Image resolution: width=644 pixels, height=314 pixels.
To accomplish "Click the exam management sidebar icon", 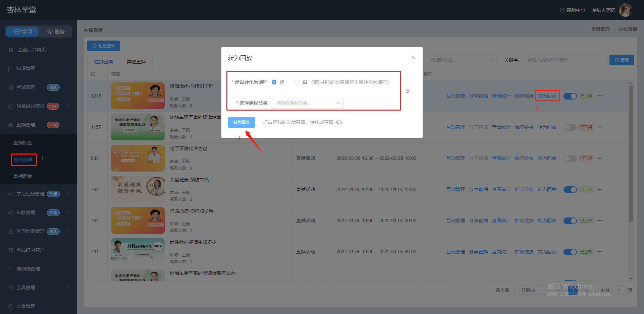I will (11, 87).
